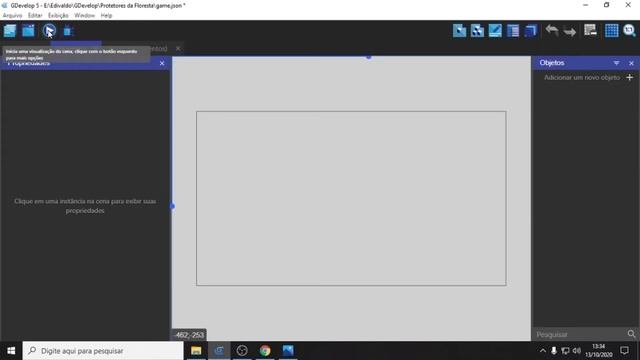Open the Help menu
This screenshot has height=360, width=640.
point(106,16)
